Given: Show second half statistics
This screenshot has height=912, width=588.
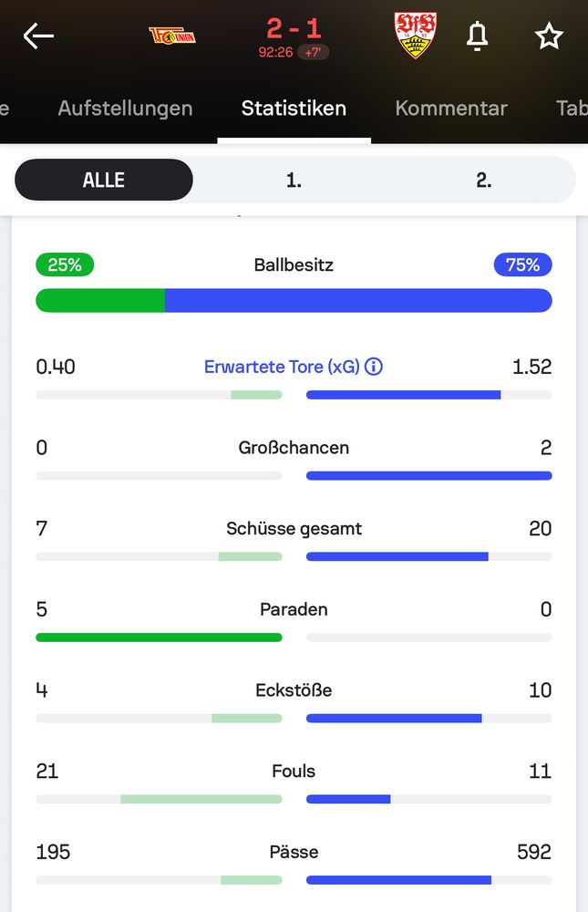Looking at the screenshot, I should 484,181.
